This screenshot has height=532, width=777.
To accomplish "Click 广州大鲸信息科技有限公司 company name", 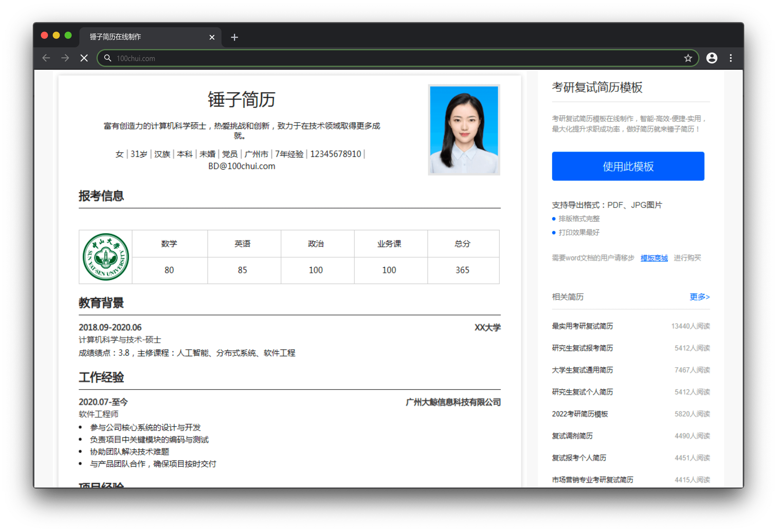I will (x=453, y=402).
